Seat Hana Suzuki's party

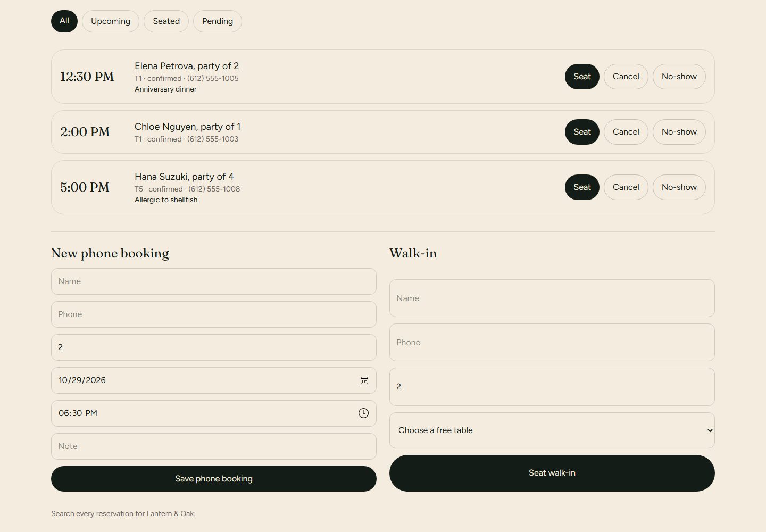[x=582, y=187]
